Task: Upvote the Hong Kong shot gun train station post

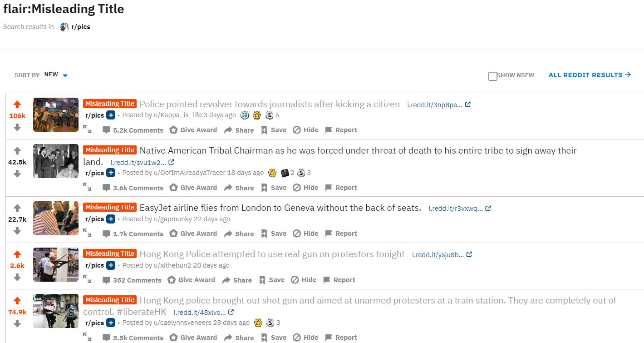Action: coord(17,301)
